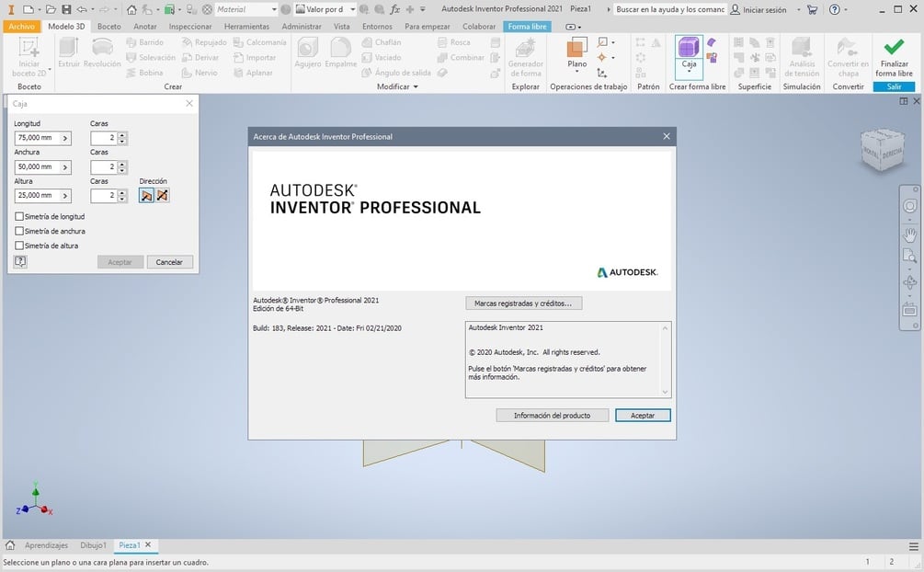Click the Home icon in quick access toolbar

[131, 9]
